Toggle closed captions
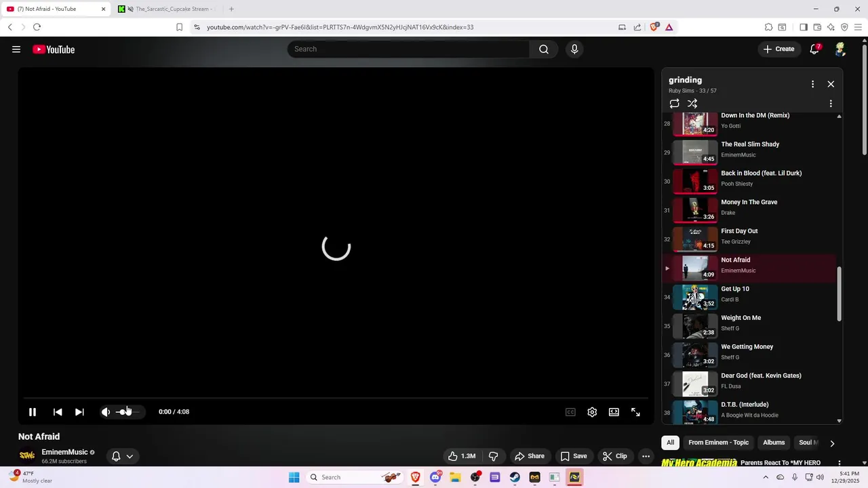 coord(570,411)
